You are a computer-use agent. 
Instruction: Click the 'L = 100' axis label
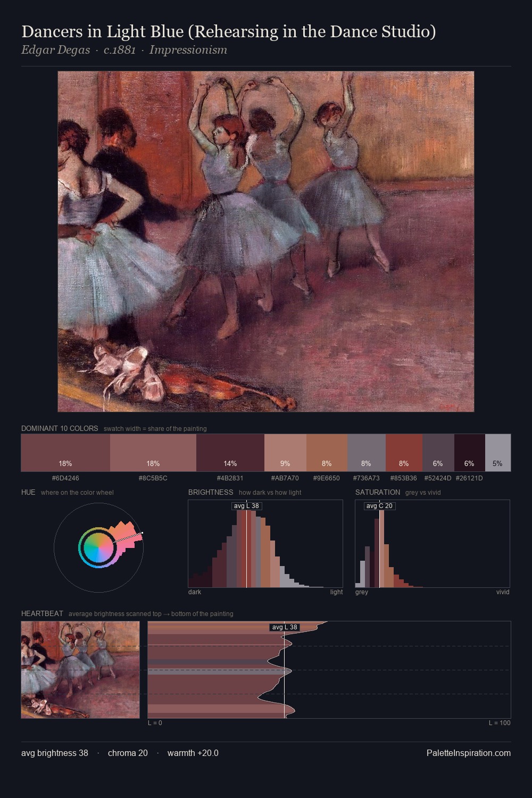(500, 723)
